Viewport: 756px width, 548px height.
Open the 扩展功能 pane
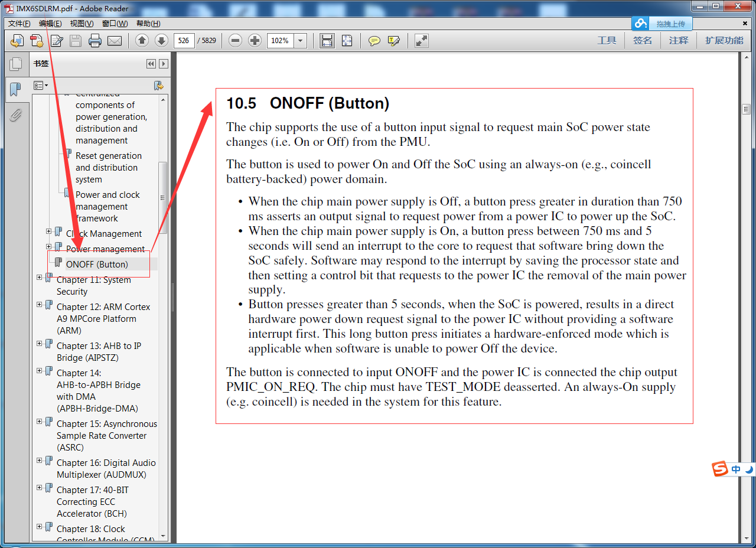click(724, 41)
